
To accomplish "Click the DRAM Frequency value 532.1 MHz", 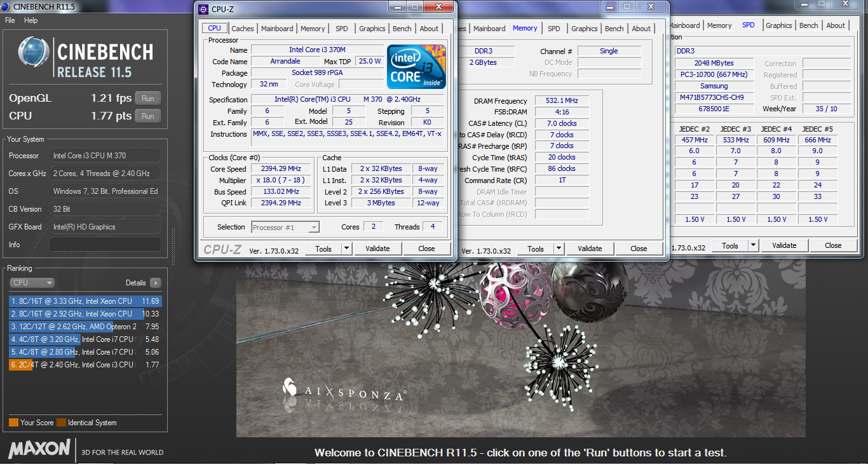I will click(x=562, y=100).
